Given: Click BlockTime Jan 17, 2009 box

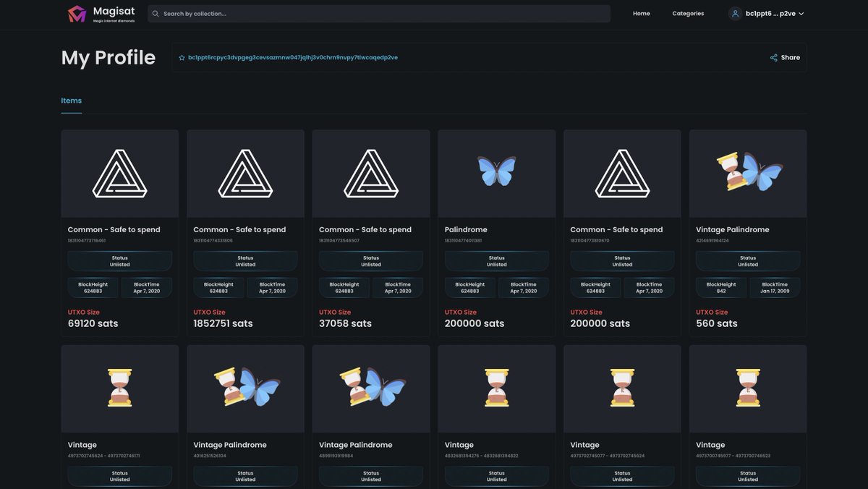Looking at the screenshot, I should click(775, 288).
